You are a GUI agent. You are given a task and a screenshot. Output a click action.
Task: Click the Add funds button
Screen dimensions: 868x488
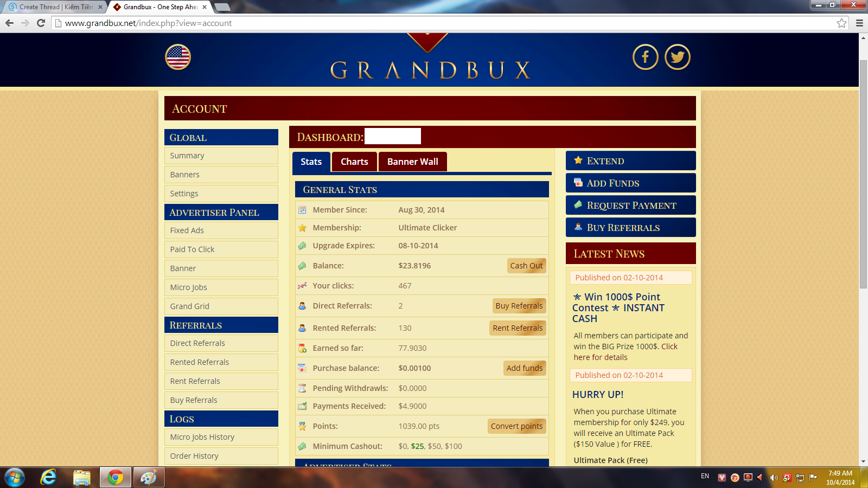[x=525, y=368]
